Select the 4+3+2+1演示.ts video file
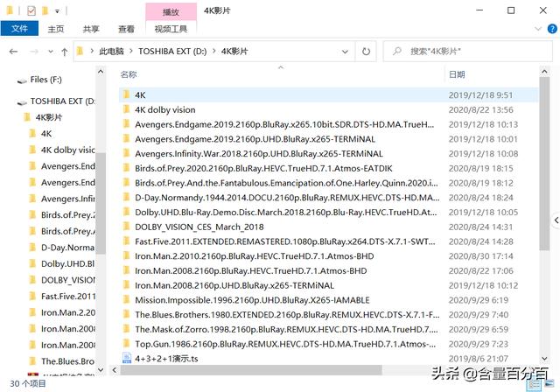Viewport: 560px width, 392px height. point(166,358)
